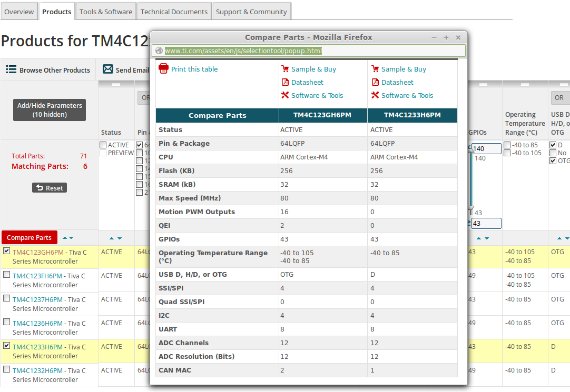The width and height of the screenshot is (570, 392).
Task: Open the Products tab
Action: [x=57, y=12]
